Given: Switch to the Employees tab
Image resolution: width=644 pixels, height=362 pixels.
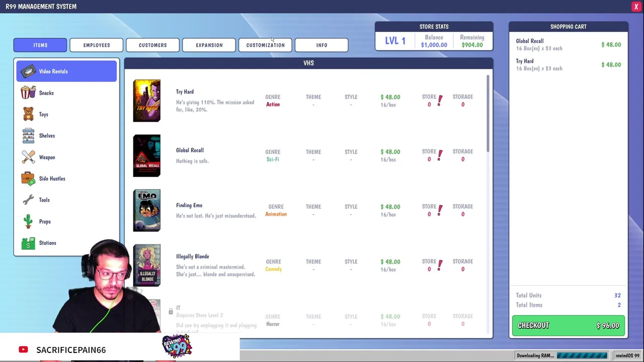Looking at the screenshot, I should tap(97, 45).
